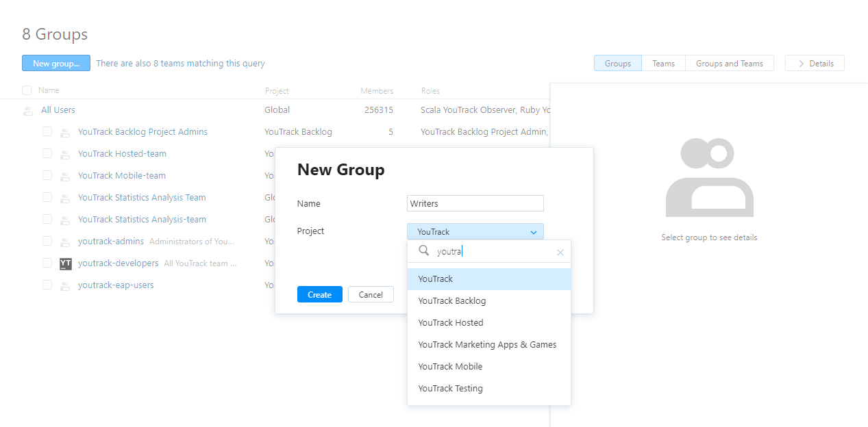868x427 pixels.
Task: Click group icon beside YouTrack Backlog Project Admins
Action: [65, 133]
